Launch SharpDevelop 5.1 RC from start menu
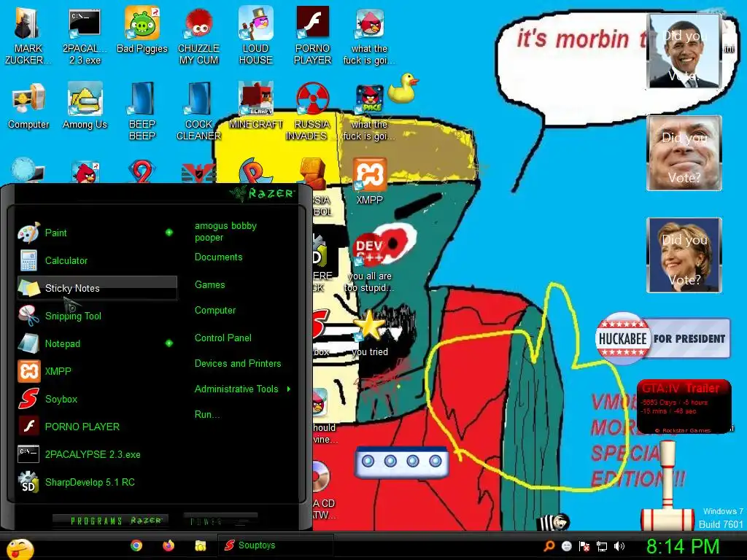Viewport: 747px width, 560px height. (x=97, y=482)
